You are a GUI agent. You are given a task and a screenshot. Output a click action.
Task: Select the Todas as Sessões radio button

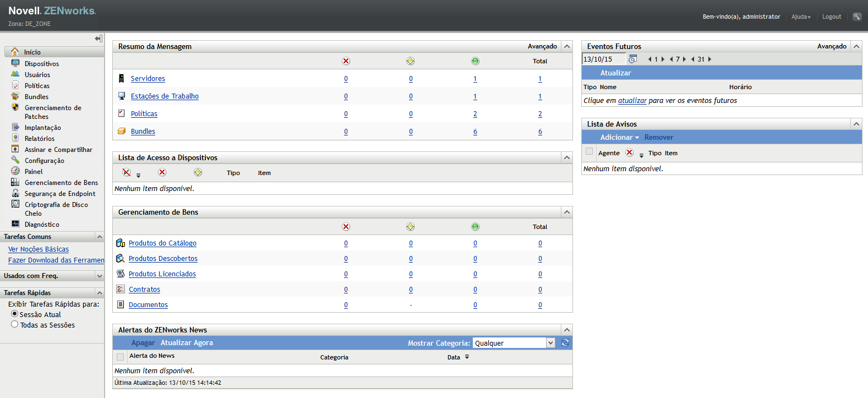click(15, 324)
